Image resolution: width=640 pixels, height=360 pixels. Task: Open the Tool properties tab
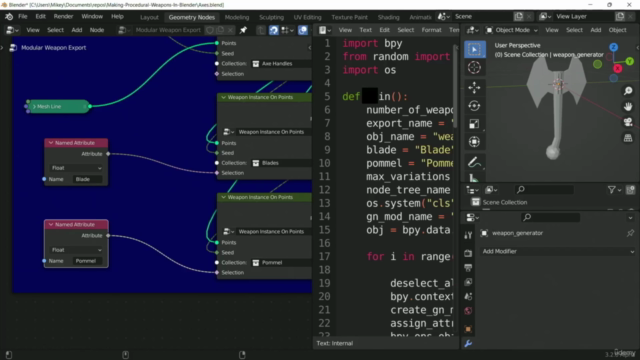coord(468,235)
